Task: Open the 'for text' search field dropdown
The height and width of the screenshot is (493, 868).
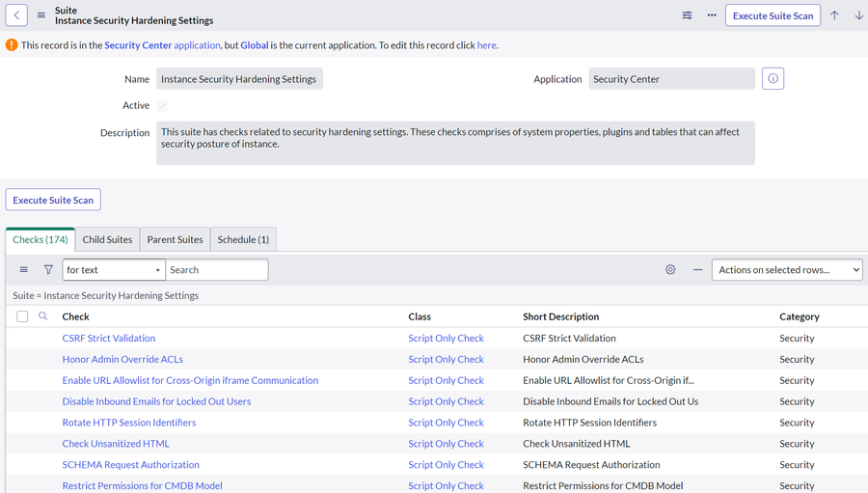Action: pos(114,270)
